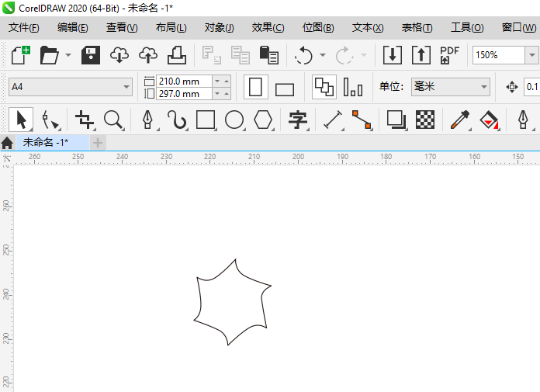This screenshot has height=392, width=540.
Task: Open the 位图(B) menu
Action: pyautogui.click(x=318, y=28)
